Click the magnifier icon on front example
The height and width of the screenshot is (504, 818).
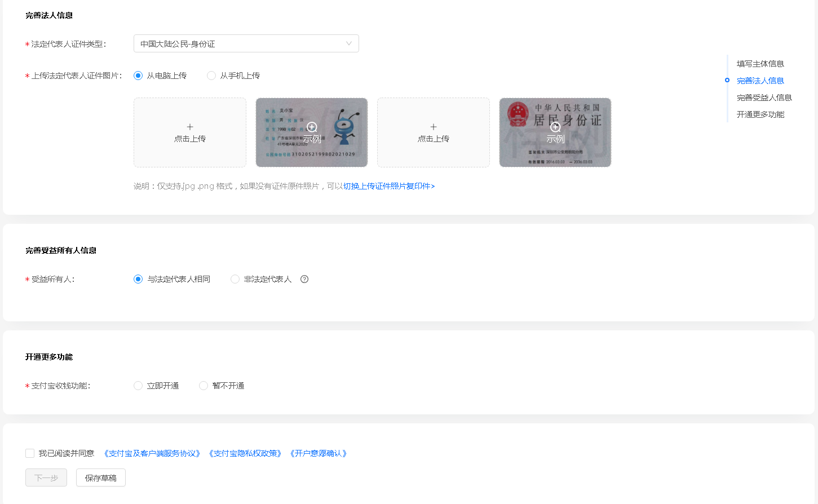coord(312,127)
